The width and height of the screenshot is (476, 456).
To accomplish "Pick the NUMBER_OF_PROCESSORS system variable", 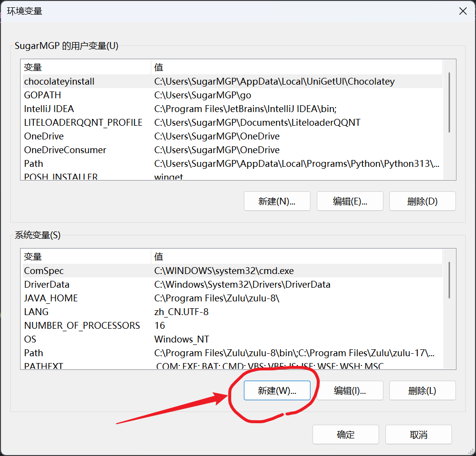I will [x=82, y=325].
